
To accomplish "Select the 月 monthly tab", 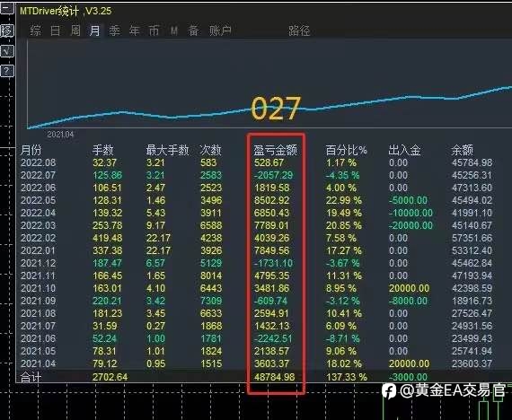I will coord(94,31).
